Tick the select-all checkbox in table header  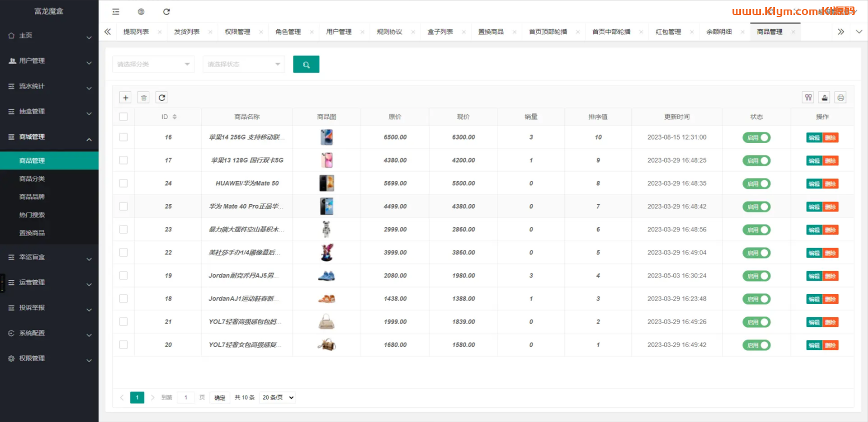coord(124,117)
